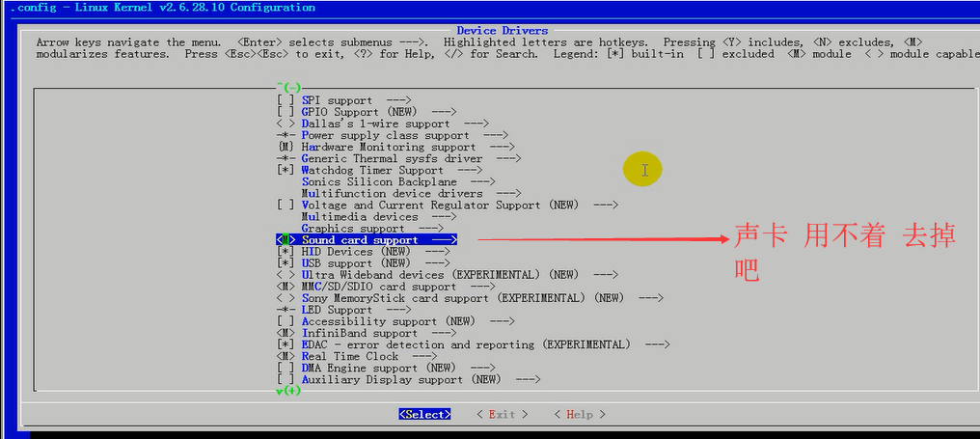This screenshot has width=980, height=439.
Task: Toggle the GPIO Support checkbox
Action: click(285, 112)
